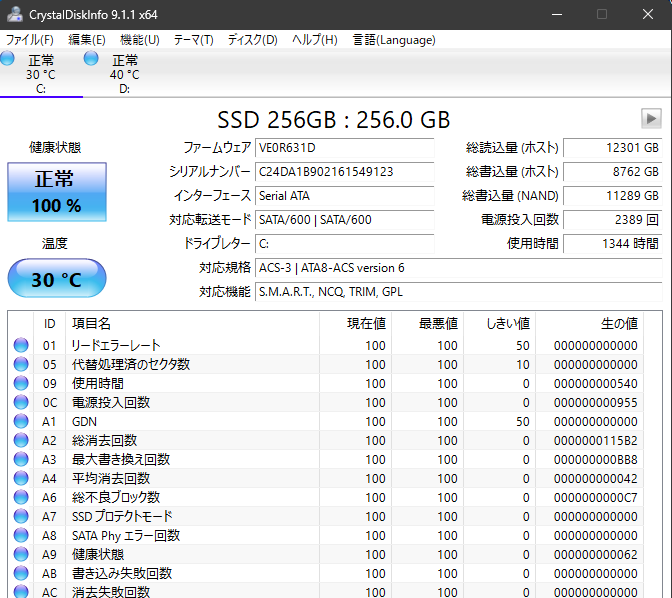672x598 pixels.
Task: Click the 正常 100 % health status button
Action: point(57,192)
